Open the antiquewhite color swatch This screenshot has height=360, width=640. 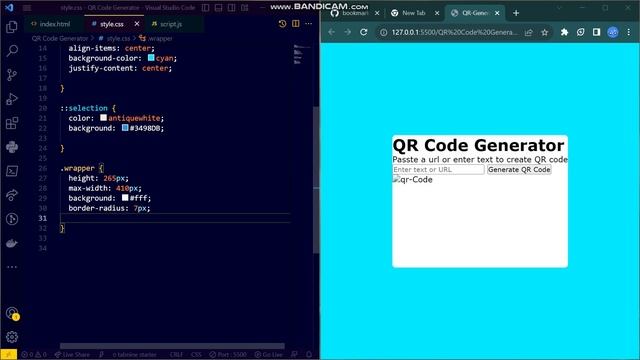click(x=103, y=118)
